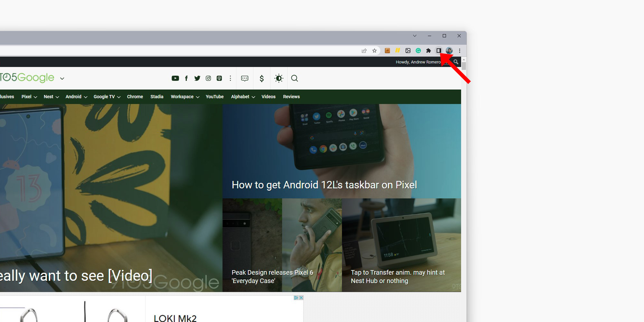The height and width of the screenshot is (322, 644).
Task: Open the orange camel extension
Action: coord(387,51)
